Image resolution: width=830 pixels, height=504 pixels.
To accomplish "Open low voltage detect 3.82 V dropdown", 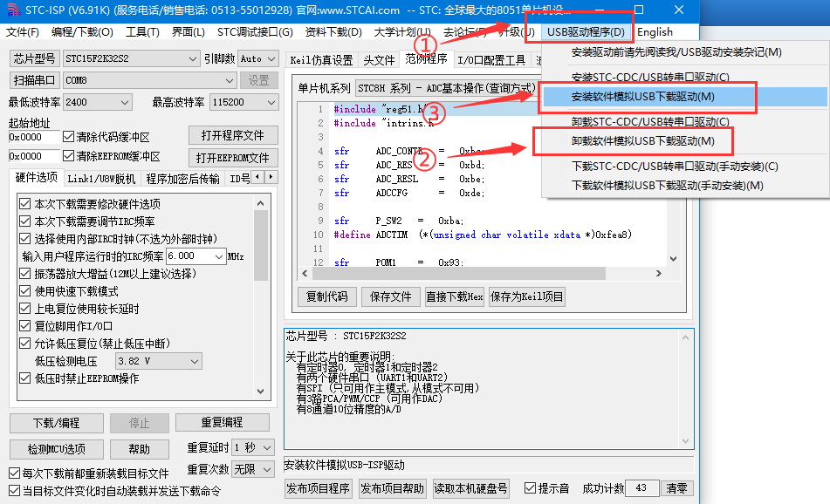I will pos(159,361).
